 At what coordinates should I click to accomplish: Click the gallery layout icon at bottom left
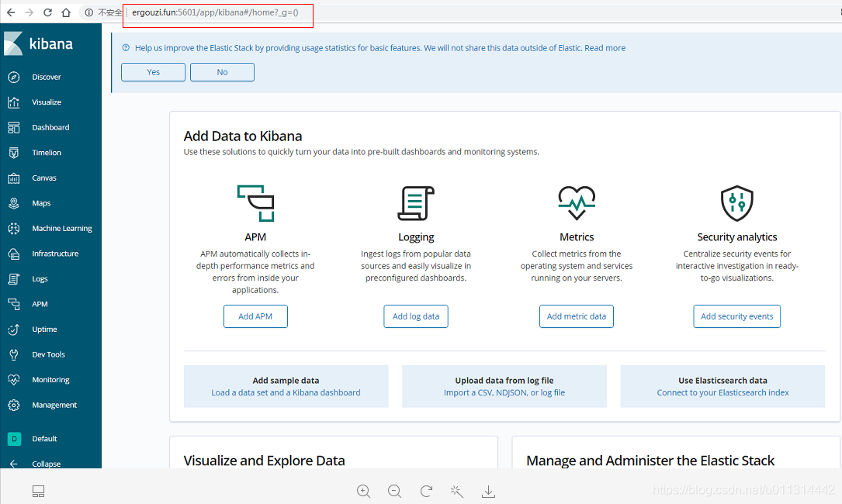pos(38,491)
